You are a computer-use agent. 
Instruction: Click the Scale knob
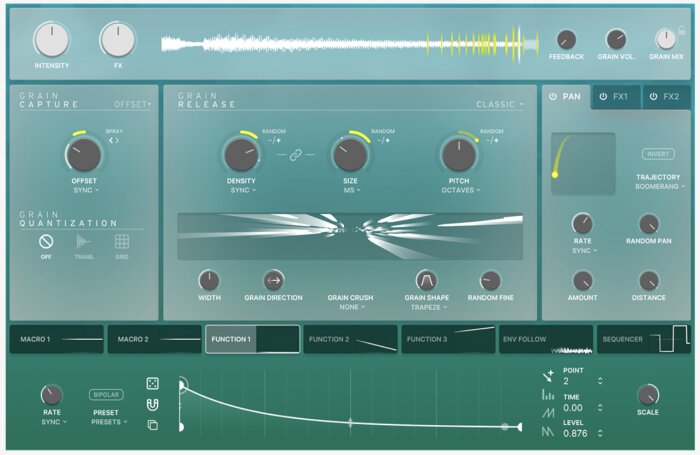point(648,395)
